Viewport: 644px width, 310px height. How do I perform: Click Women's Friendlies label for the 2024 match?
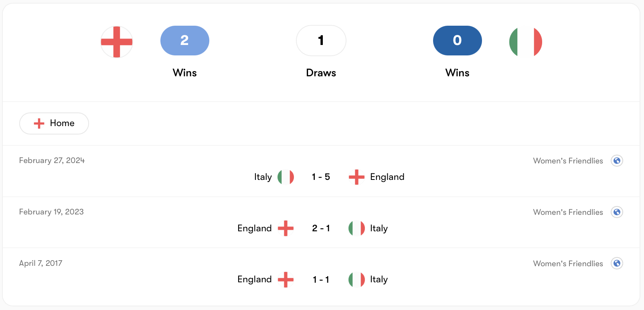[568, 161]
